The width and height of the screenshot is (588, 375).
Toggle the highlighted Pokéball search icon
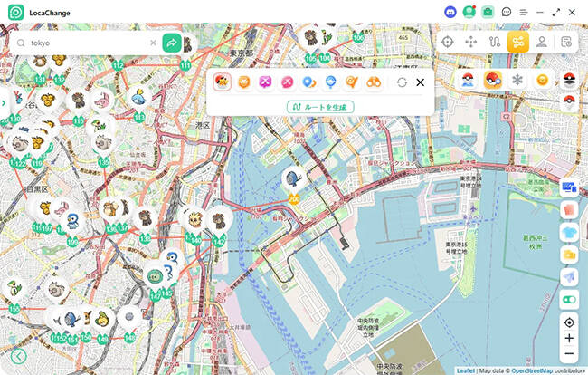(x=493, y=80)
